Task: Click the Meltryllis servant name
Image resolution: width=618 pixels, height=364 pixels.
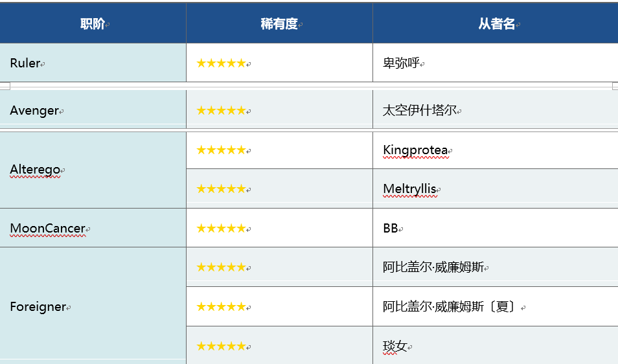Action: point(409,189)
